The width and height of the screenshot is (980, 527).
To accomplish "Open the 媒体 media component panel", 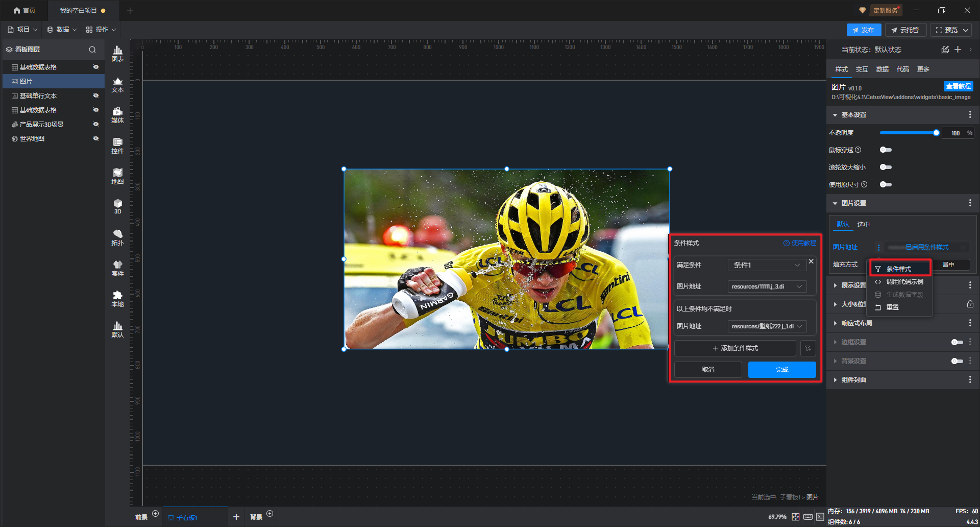I will pyautogui.click(x=117, y=115).
